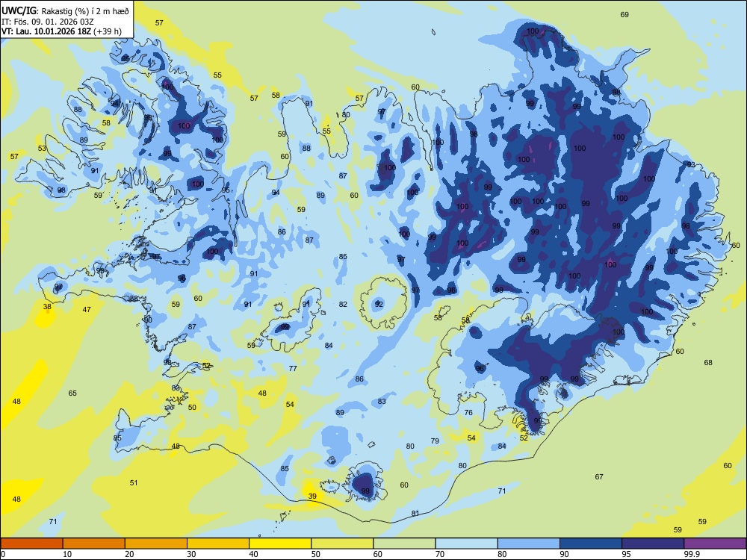Click the map value '90' on the Snæfellsnes coast
Viewport: 747px width, 560px height.
click(x=148, y=320)
